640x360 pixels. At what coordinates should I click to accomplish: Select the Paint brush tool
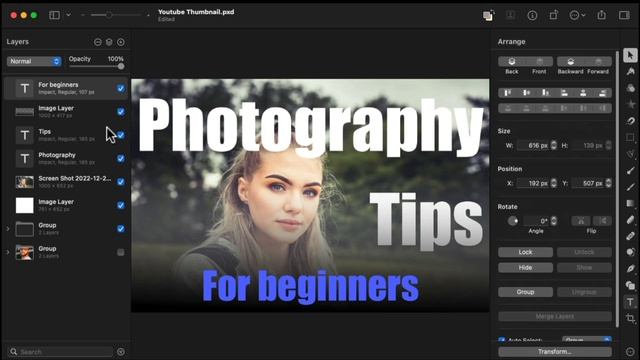click(630, 171)
